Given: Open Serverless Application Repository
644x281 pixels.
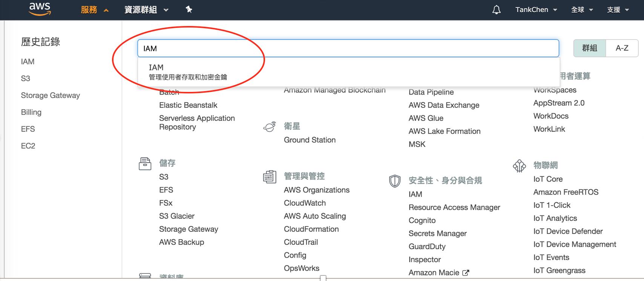Looking at the screenshot, I should (x=197, y=122).
